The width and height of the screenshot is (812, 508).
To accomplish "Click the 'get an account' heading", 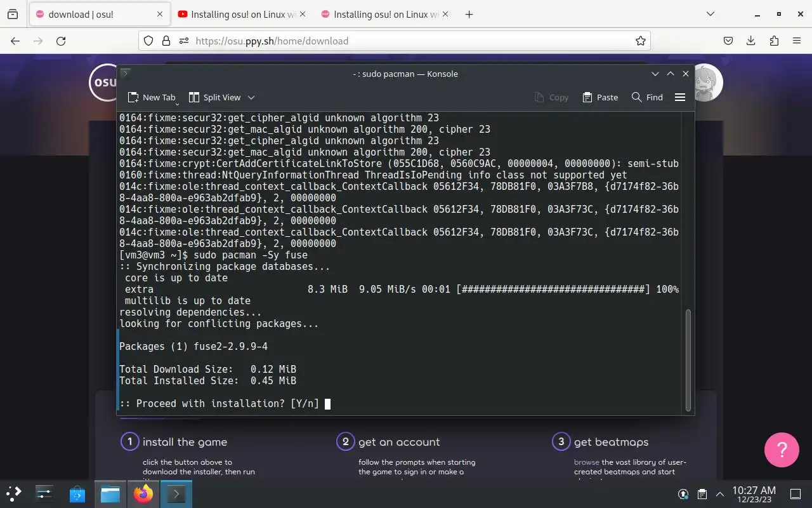I will [399, 442].
